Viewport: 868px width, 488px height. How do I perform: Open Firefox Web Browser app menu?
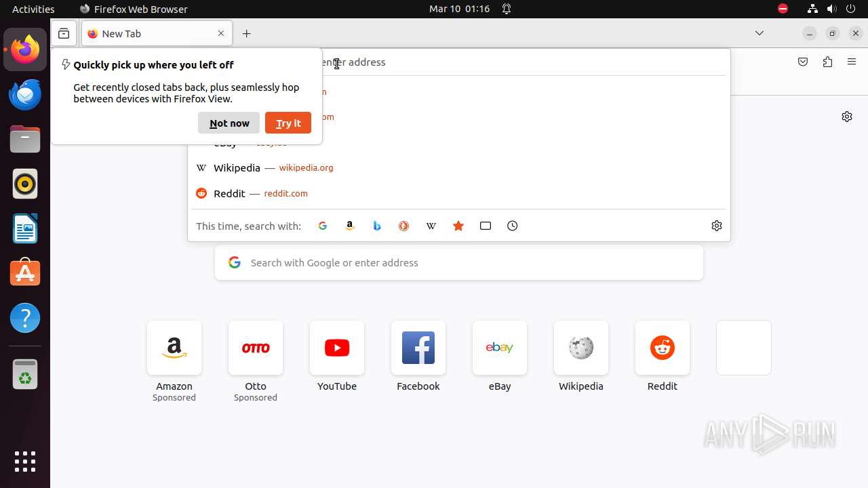point(134,9)
